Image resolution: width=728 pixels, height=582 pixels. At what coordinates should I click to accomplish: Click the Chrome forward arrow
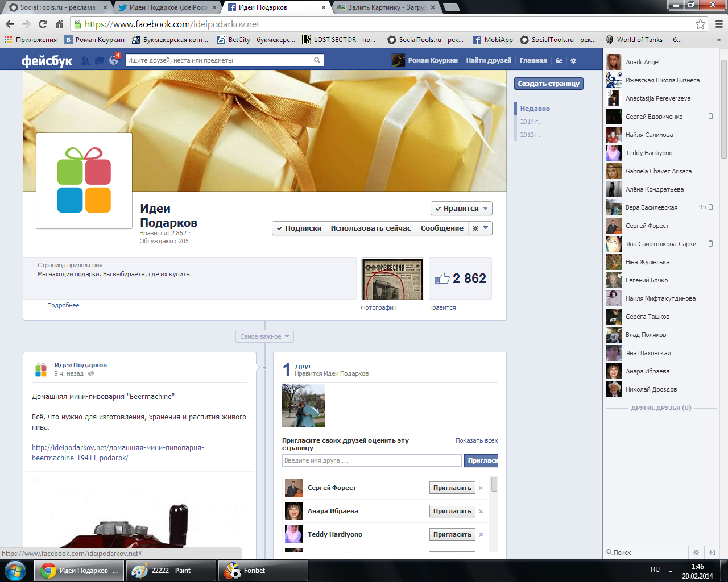(26, 24)
